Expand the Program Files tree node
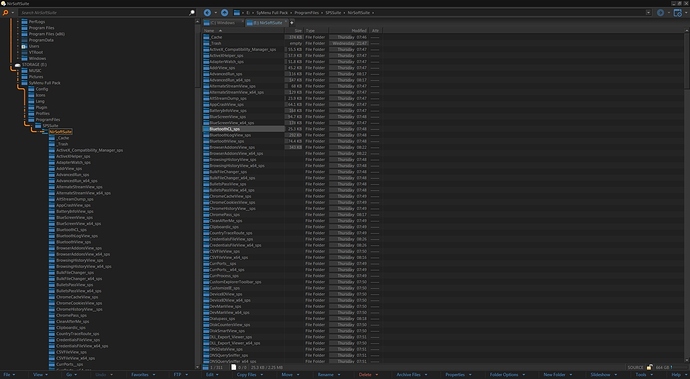690x379 pixels. pyautogui.click(x=18, y=28)
